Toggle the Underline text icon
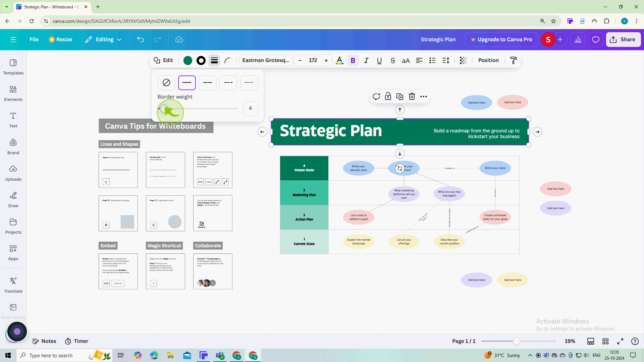Screen dimensions: 644x362 click(x=379, y=60)
